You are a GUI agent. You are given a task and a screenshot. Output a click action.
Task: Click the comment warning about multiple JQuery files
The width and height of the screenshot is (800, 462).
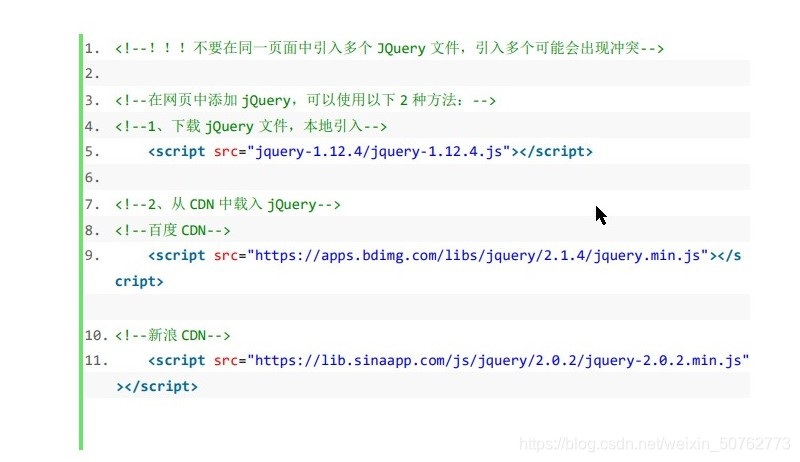[389, 48]
